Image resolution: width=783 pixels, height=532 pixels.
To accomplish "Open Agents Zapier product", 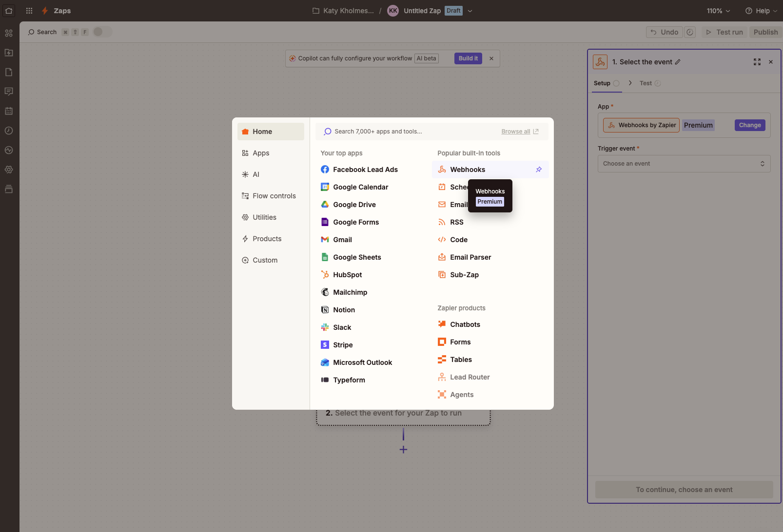I will (490, 395).
